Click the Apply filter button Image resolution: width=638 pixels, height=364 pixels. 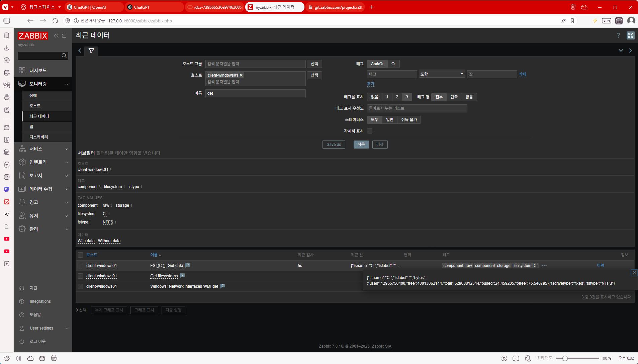click(361, 145)
